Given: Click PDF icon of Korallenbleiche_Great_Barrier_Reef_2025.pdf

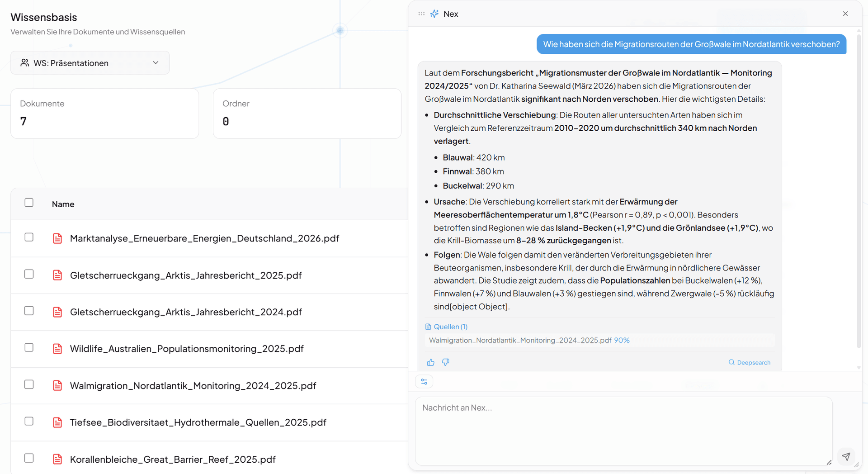Looking at the screenshot, I should (57, 459).
